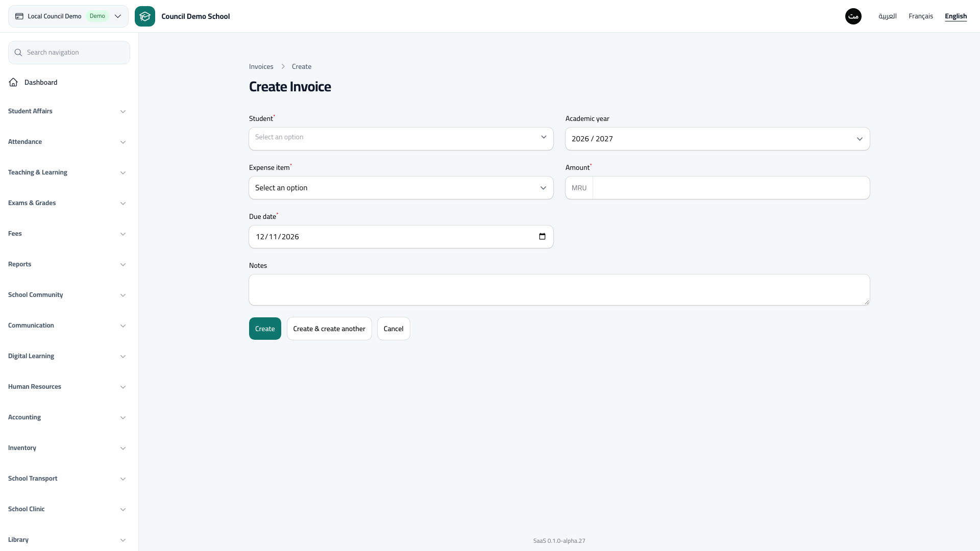Click the Local Council Demo card icon

[19, 16]
